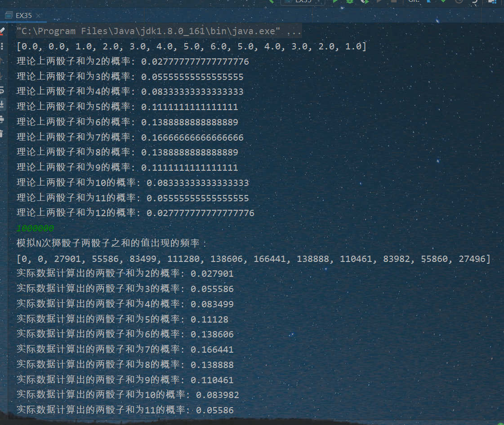Click the down stack trace arrow icon
Viewport: 504px width, 425px height.
pyautogui.click(x=2, y=75)
